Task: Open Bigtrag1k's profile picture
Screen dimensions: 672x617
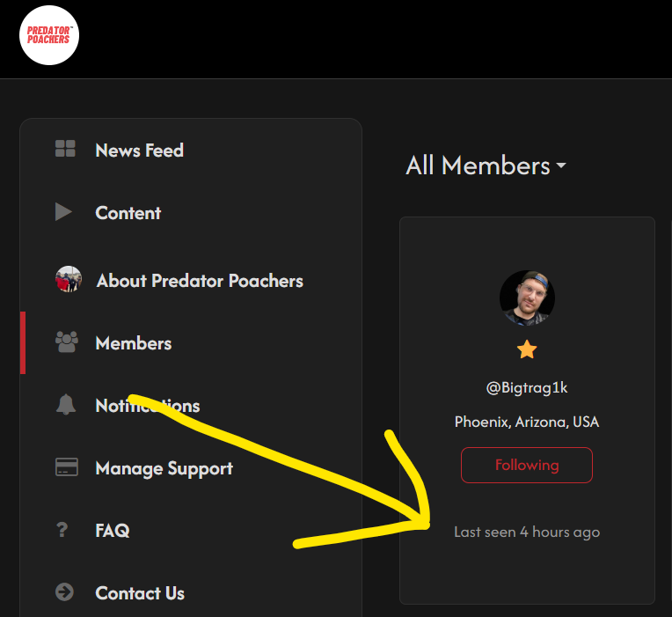Action: click(527, 298)
